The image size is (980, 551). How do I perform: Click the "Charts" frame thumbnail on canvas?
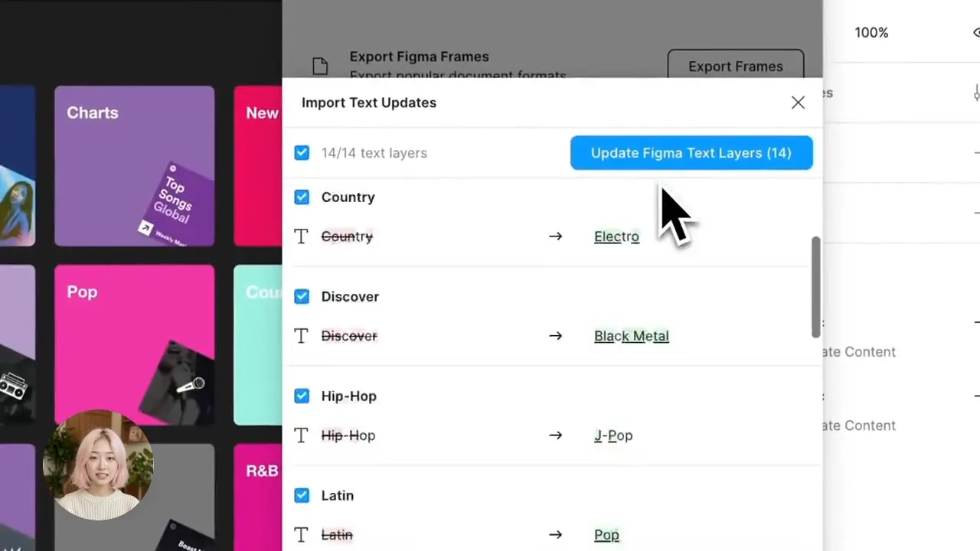point(134,165)
